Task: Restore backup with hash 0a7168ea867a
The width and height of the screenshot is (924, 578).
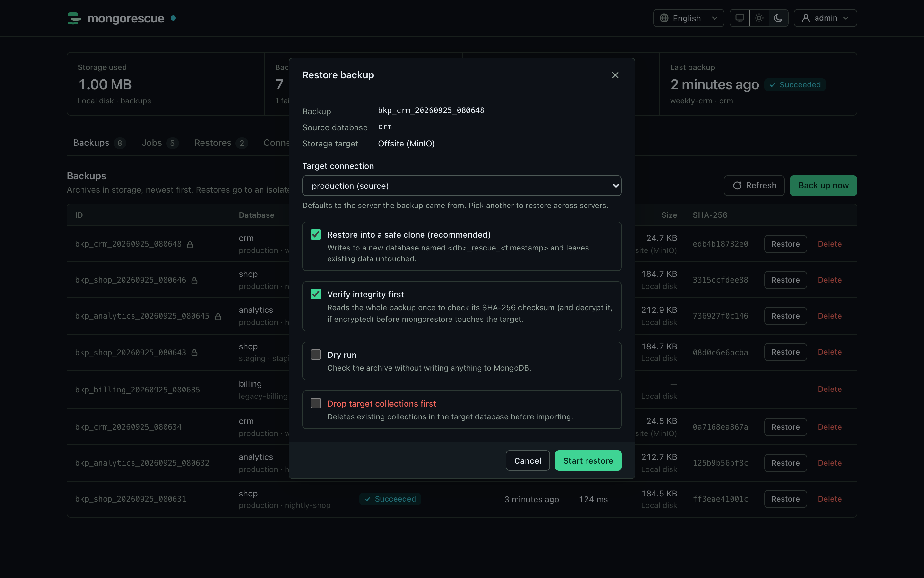Action: [785, 427]
